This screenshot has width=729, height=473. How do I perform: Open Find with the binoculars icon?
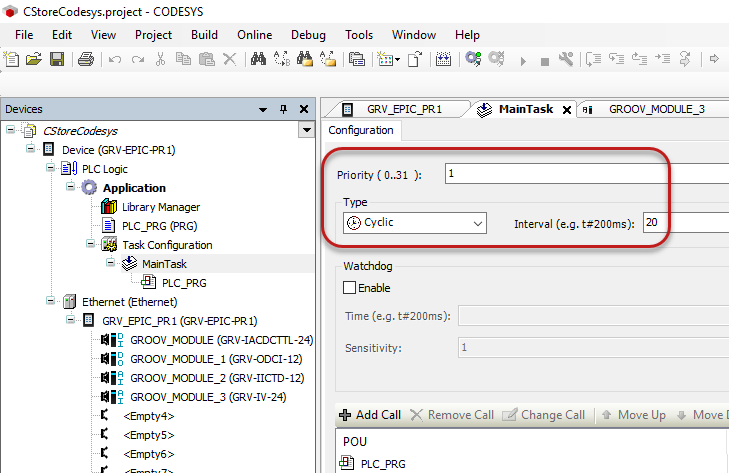[258, 60]
